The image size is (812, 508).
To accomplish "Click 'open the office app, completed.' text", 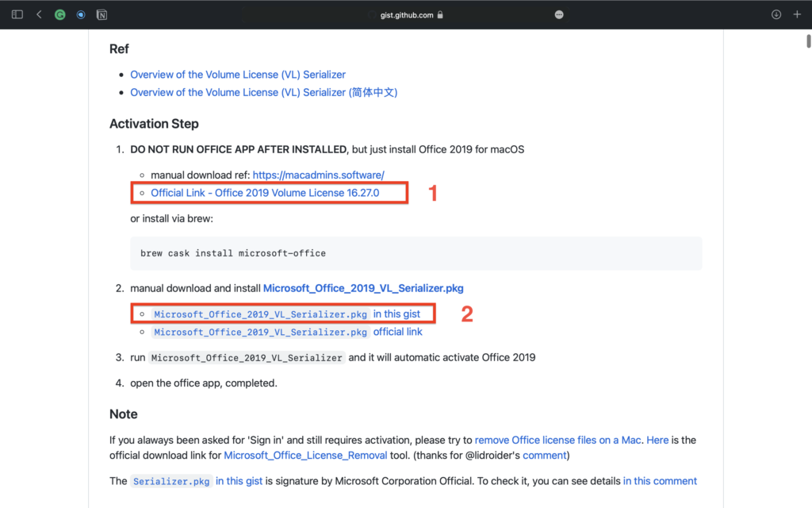I will 204,383.
